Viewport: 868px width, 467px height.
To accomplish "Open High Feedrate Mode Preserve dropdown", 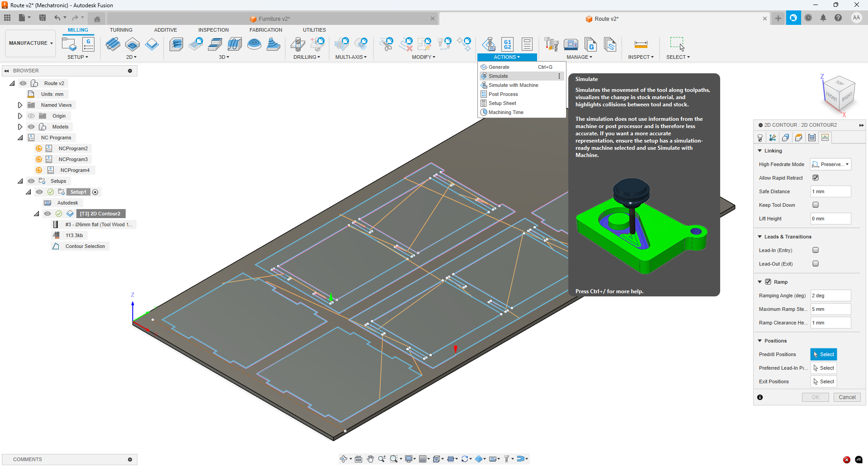I will pos(831,164).
